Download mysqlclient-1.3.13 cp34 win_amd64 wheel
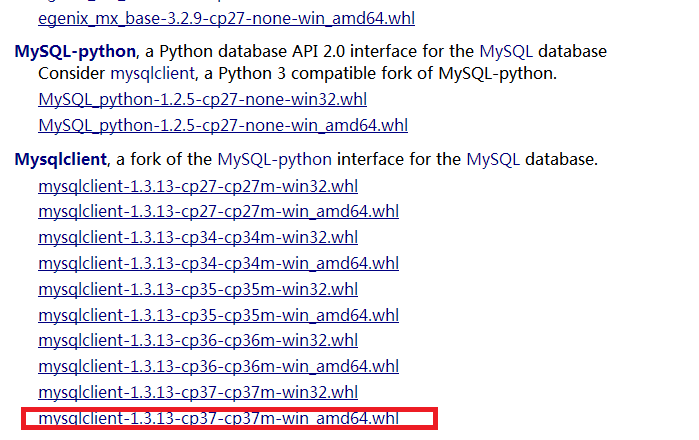 coord(218,264)
